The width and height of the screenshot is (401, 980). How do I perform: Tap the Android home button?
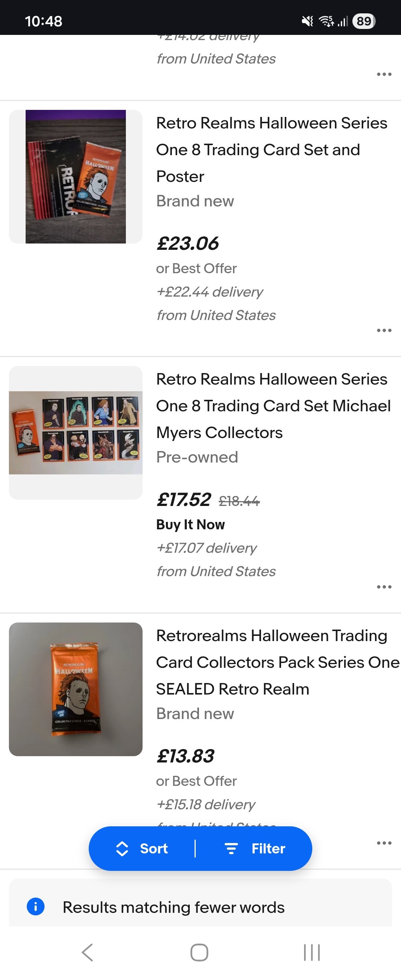click(x=199, y=953)
